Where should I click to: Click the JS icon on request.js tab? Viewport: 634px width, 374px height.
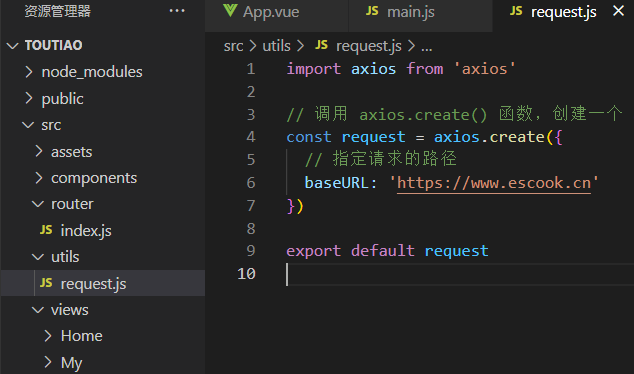516,11
